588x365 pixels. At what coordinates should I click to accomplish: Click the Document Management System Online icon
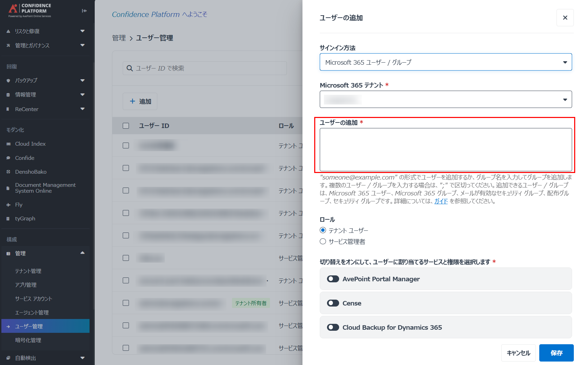tap(8, 188)
